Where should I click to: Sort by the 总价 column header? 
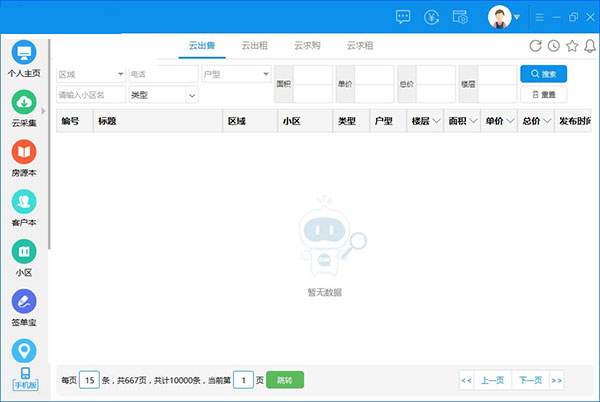(536, 121)
